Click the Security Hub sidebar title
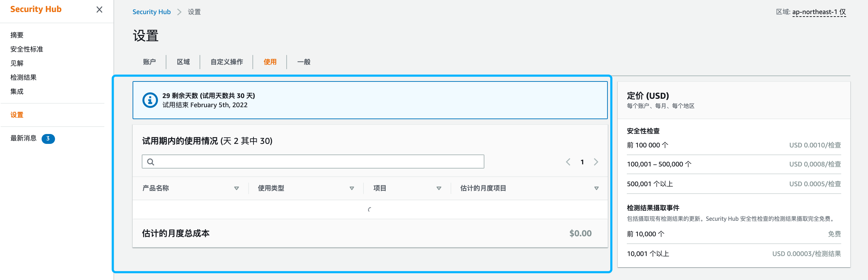The image size is (868, 280). (36, 9)
